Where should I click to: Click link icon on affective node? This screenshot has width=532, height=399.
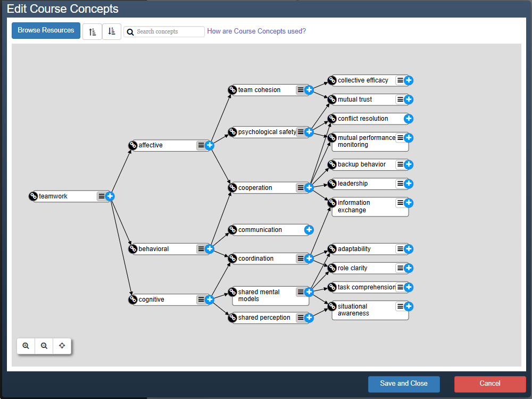(133, 145)
